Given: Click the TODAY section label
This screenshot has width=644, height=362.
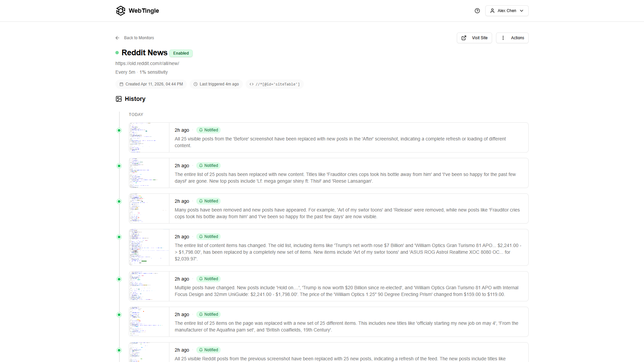Looking at the screenshot, I should click(136, 115).
